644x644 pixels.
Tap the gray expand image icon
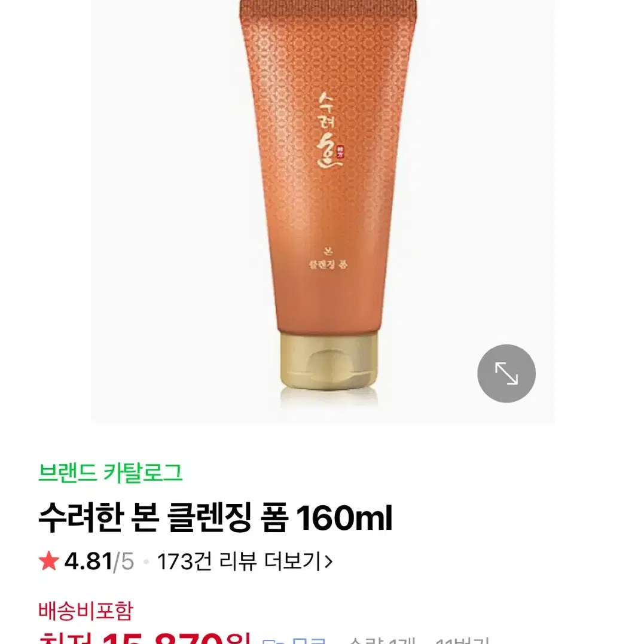point(506,373)
